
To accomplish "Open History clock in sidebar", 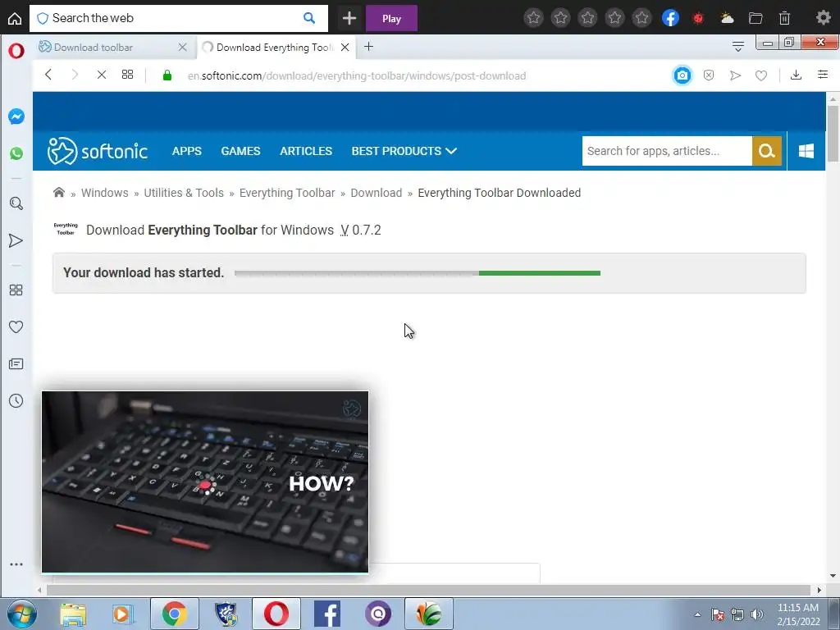I will click(x=16, y=400).
